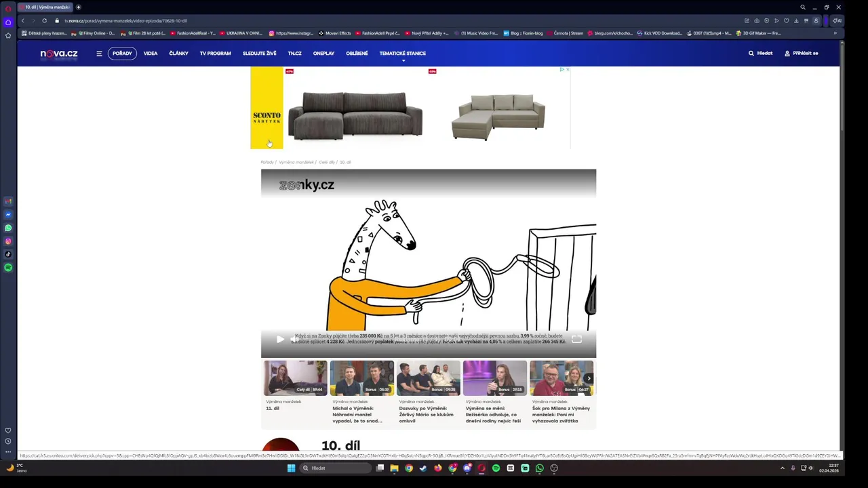The width and height of the screenshot is (868, 488).
Task: Open Spotify from the Windows taskbar
Action: pyautogui.click(x=496, y=468)
